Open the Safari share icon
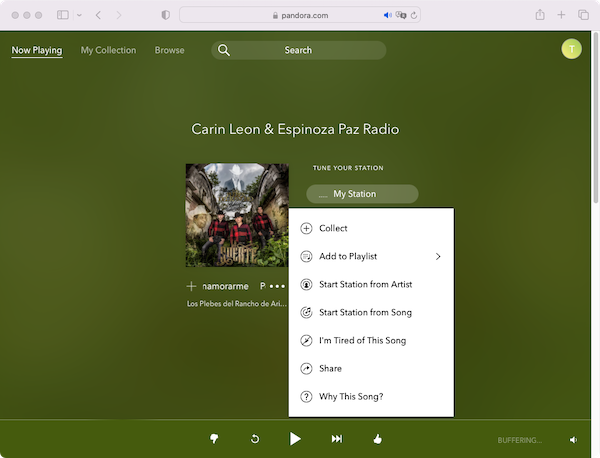 (x=540, y=15)
